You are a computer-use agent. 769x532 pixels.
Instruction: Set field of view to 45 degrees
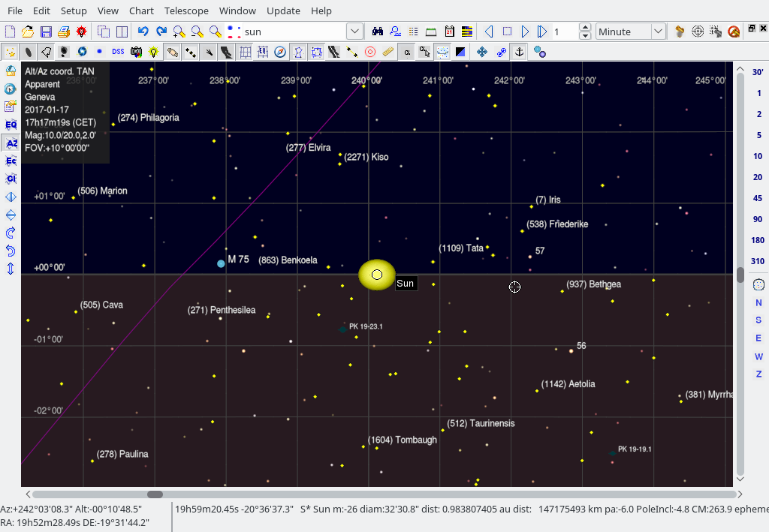pos(758,198)
